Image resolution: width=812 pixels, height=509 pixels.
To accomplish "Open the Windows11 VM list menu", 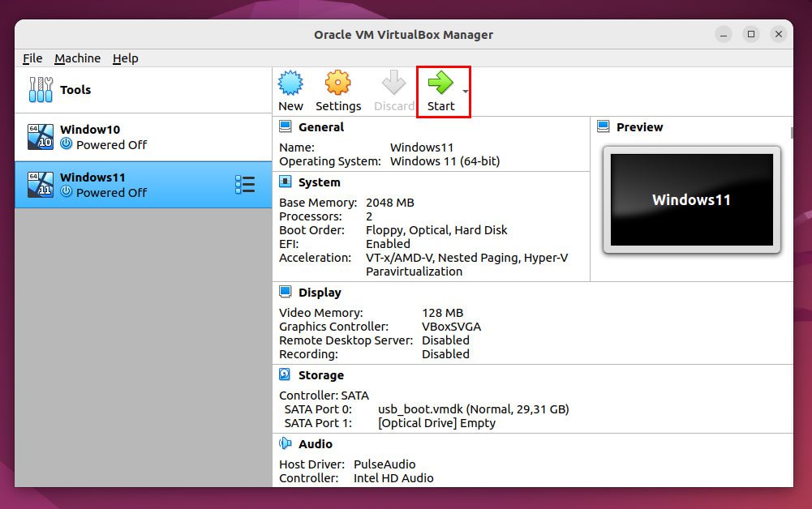I will click(x=245, y=184).
